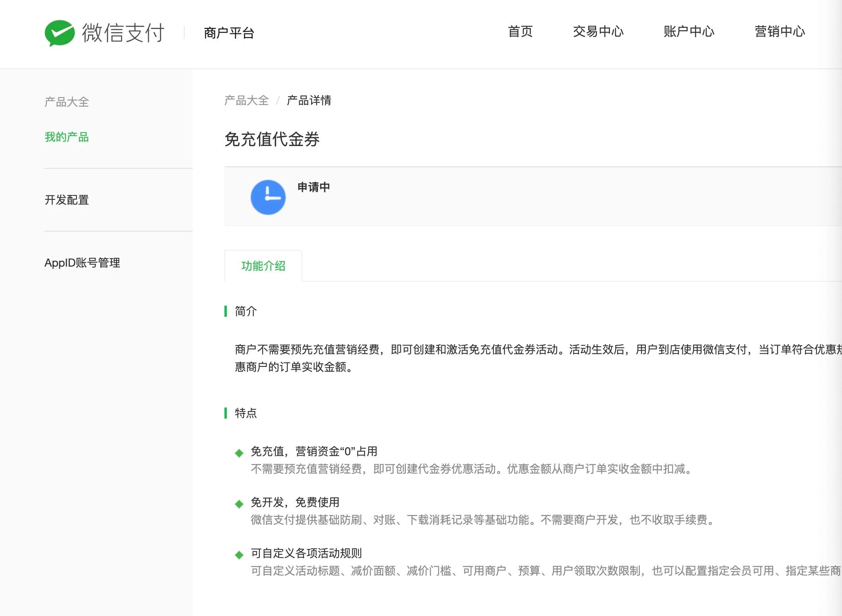The image size is (842, 616).
Task: Open 首页 in the top navigation
Action: [520, 31]
